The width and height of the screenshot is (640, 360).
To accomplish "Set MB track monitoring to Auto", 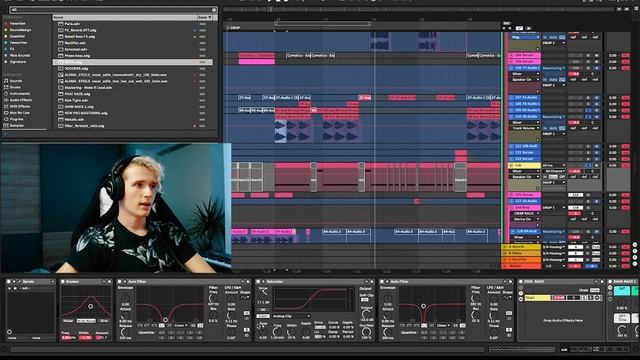I will (553, 177).
